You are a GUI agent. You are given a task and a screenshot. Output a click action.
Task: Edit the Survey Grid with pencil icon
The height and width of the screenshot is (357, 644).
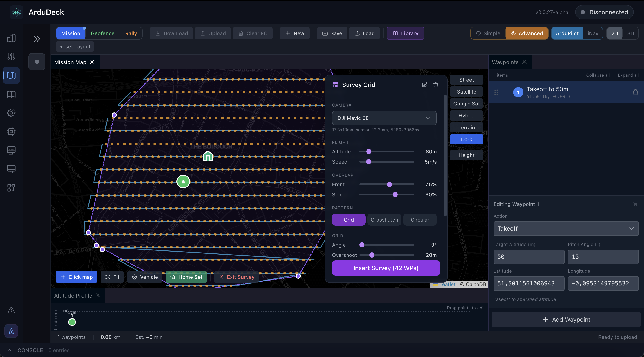425,85
